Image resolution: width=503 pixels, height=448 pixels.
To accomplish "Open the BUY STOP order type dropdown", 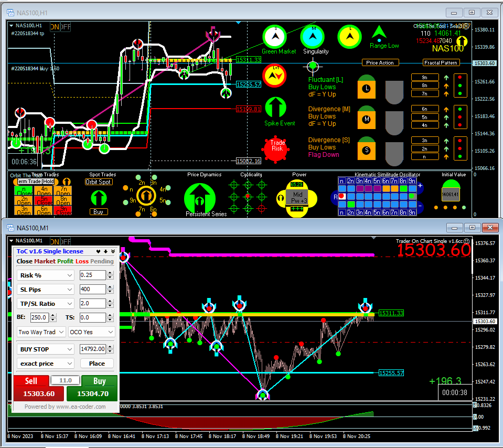I will click(x=45, y=349).
